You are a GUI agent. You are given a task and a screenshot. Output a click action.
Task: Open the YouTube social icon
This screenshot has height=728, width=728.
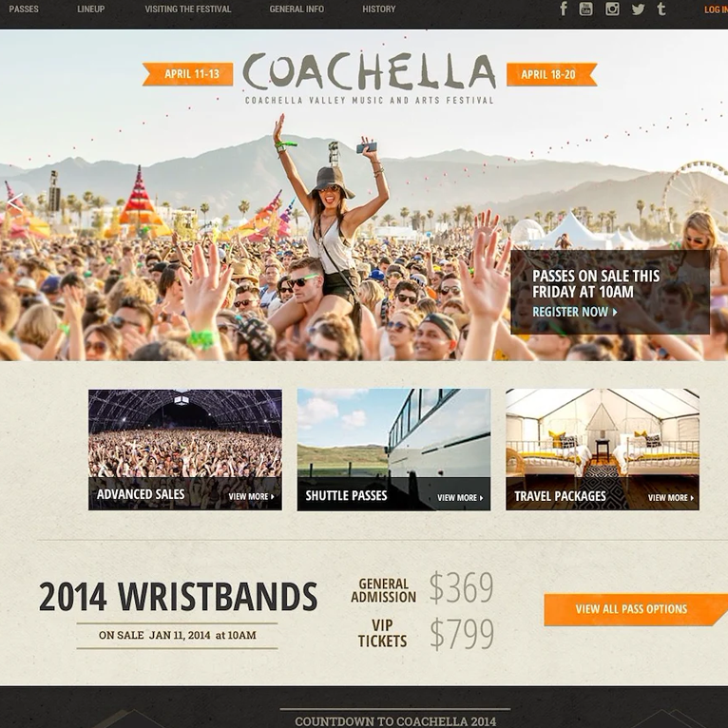tap(585, 9)
